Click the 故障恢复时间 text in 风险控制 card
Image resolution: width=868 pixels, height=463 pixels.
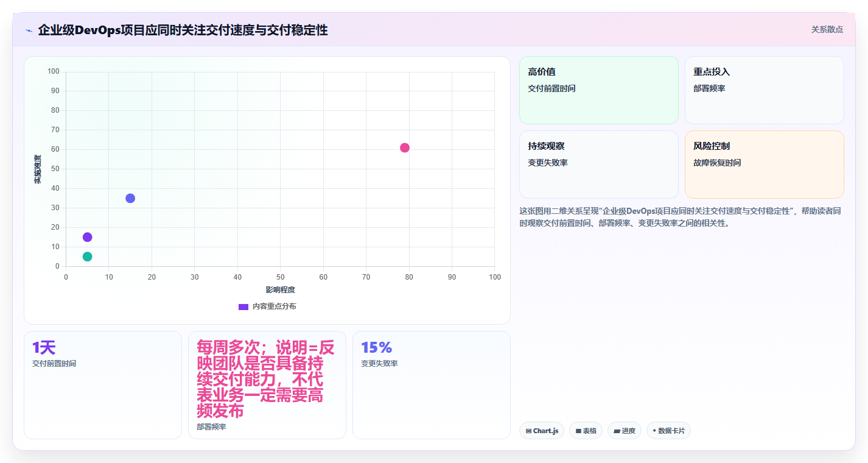(x=717, y=163)
